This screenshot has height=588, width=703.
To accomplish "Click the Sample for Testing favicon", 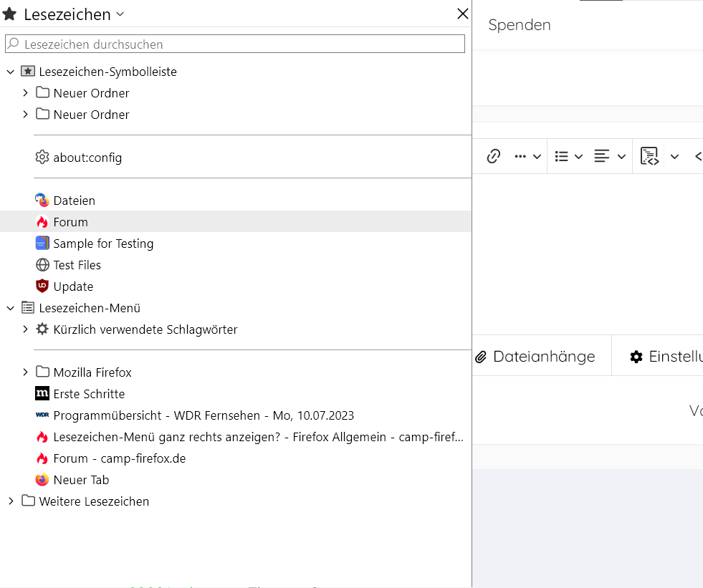I will click(42, 244).
